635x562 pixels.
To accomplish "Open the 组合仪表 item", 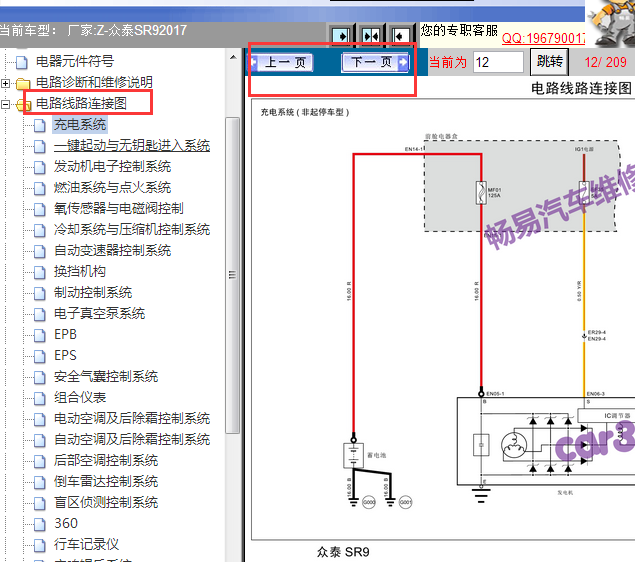I will (80, 398).
